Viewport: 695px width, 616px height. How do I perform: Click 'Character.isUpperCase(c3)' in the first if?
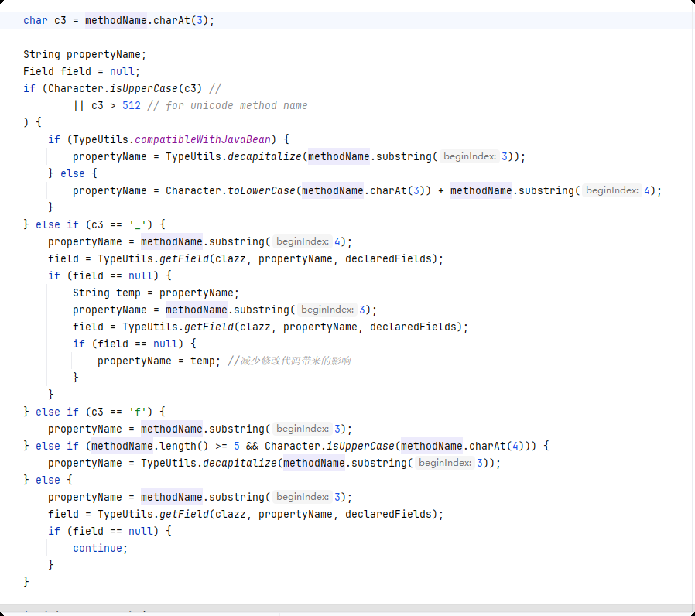pyautogui.click(x=125, y=89)
